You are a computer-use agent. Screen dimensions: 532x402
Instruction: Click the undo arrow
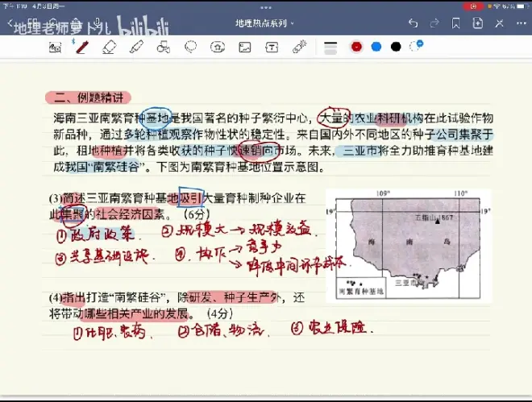tap(413, 23)
